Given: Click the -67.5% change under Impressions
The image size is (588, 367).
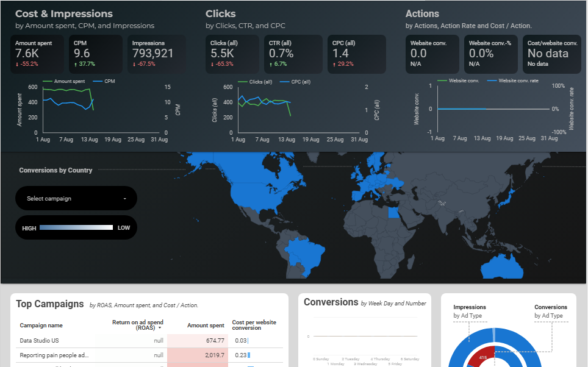Looking at the screenshot, I should 143,64.
